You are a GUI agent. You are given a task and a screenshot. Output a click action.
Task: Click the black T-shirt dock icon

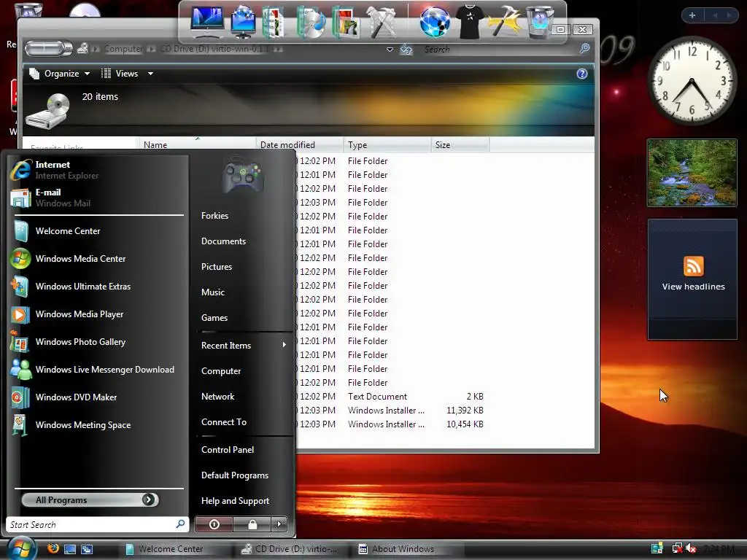pos(470,21)
